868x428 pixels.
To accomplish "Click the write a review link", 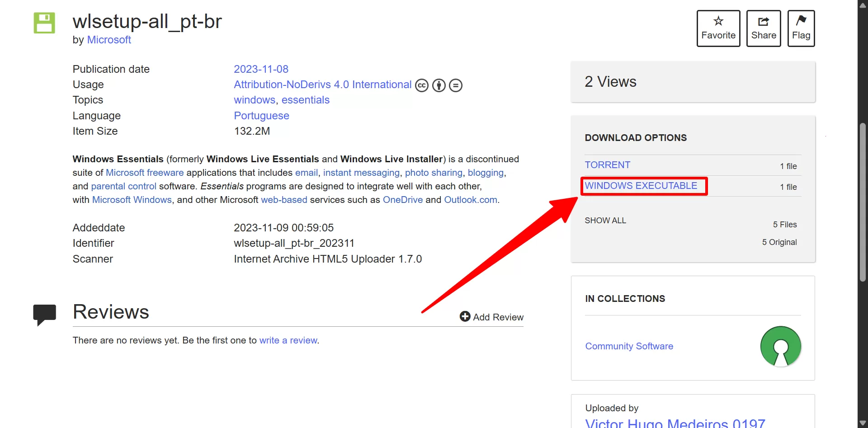I will click(288, 340).
